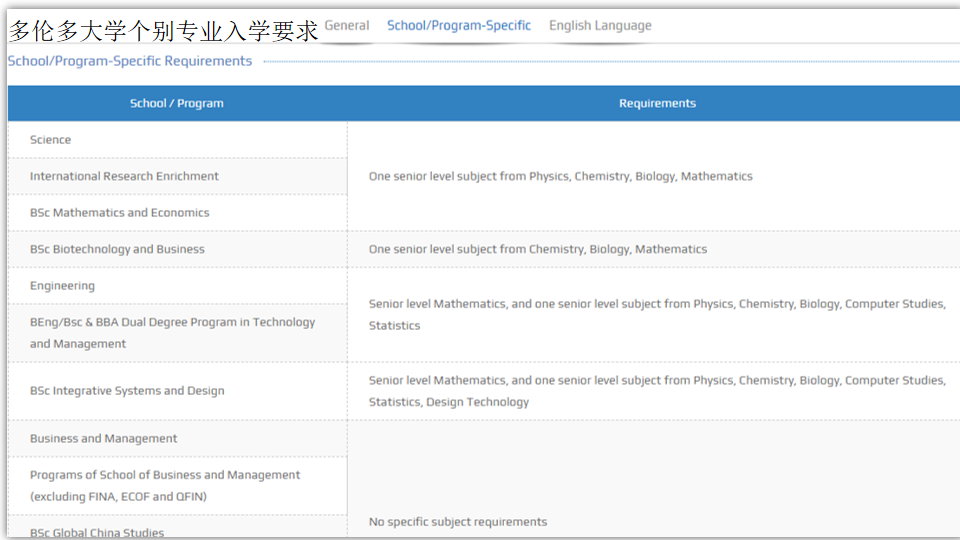Select the Business and Management row
960x540 pixels.
[178, 438]
